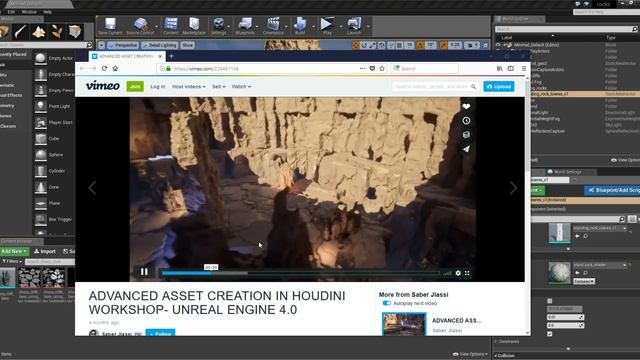Open the Help menu in Unreal
This screenshot has width=640, height=360.
coord(47,12)
